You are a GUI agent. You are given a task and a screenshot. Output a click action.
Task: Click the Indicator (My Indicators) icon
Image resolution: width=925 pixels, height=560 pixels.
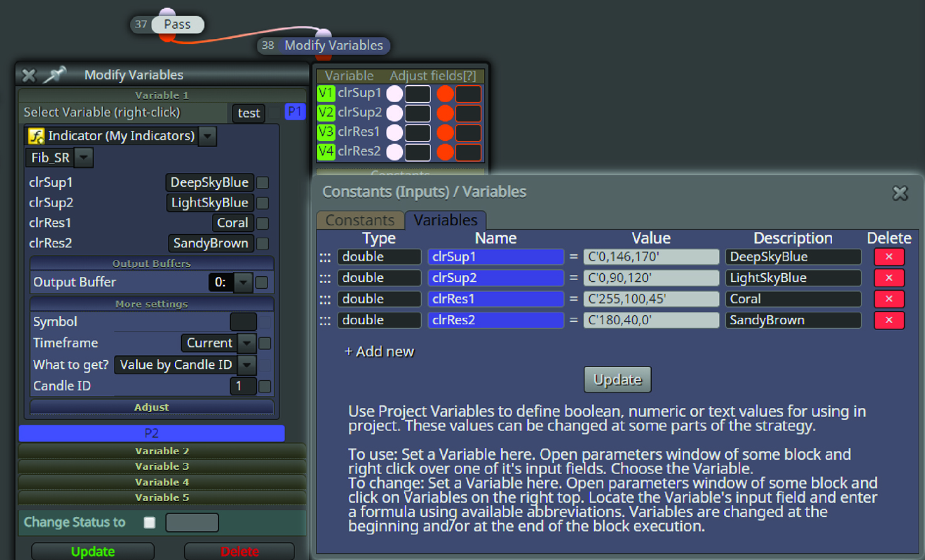point(36,136)
